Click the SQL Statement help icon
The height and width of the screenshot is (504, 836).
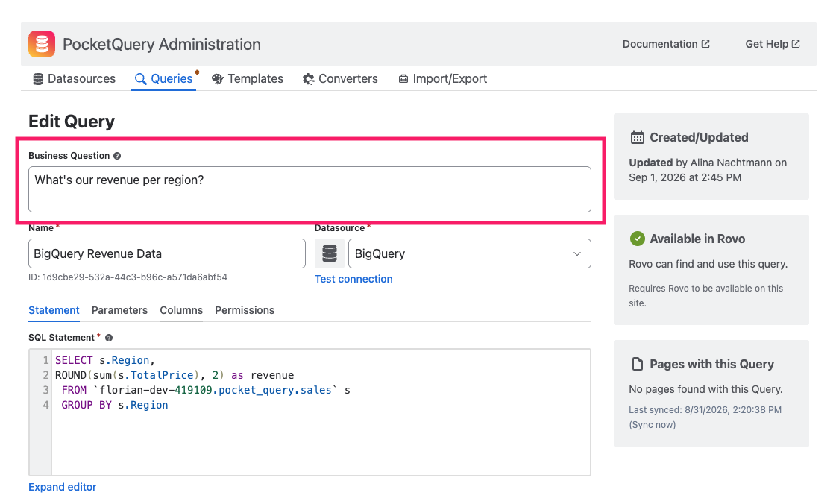click(x=109, y=338)
